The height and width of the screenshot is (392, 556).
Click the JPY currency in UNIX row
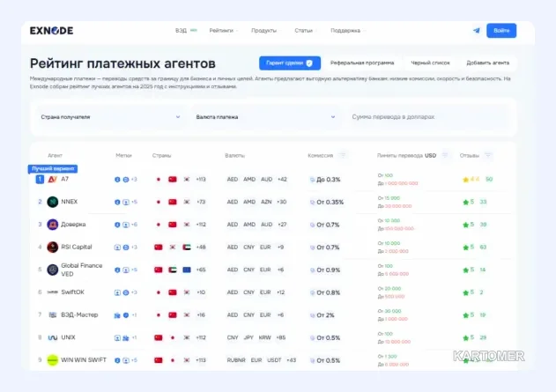click(249, 337)
